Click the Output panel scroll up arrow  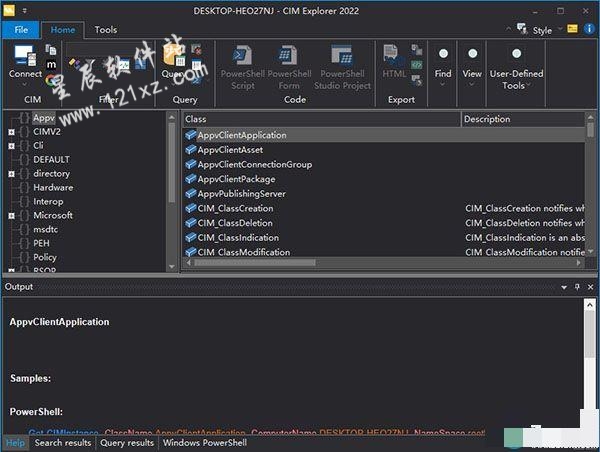point(589,305)
